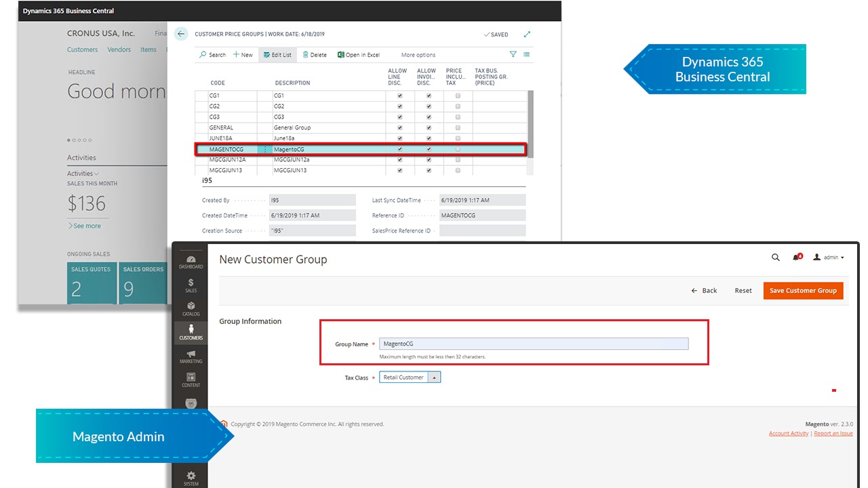Toggle Price Includes Tax for CG1
The image size is (868, 488).
pos(458,96)
